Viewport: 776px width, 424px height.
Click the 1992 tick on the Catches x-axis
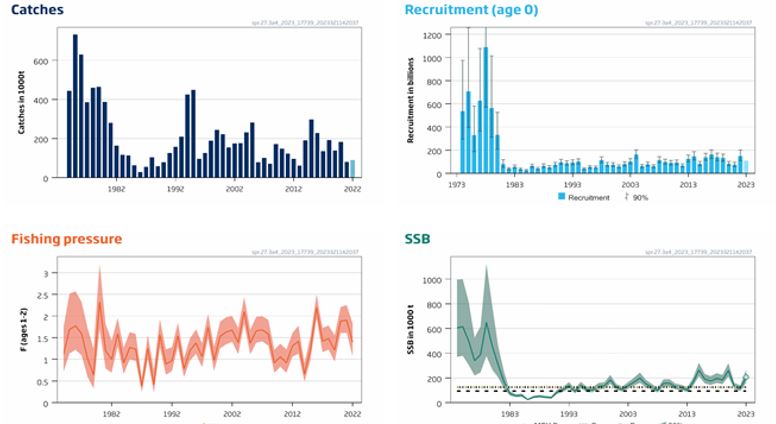click(x=175, y=189)
